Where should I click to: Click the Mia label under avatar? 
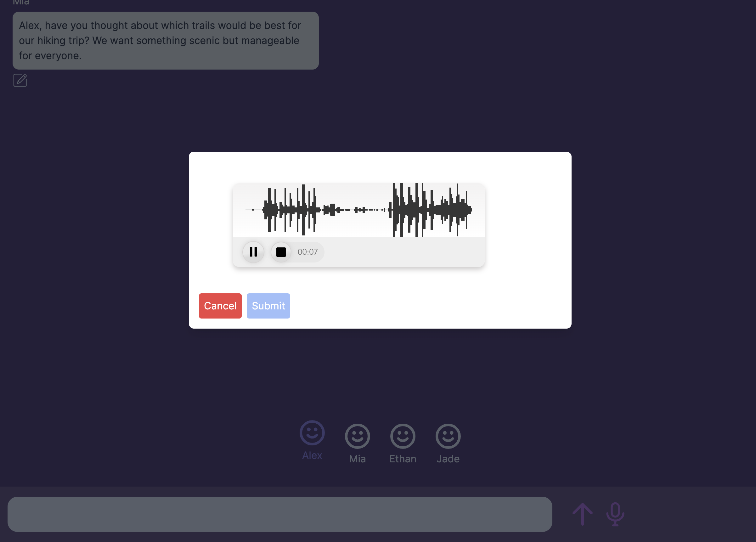click(357, 459)
